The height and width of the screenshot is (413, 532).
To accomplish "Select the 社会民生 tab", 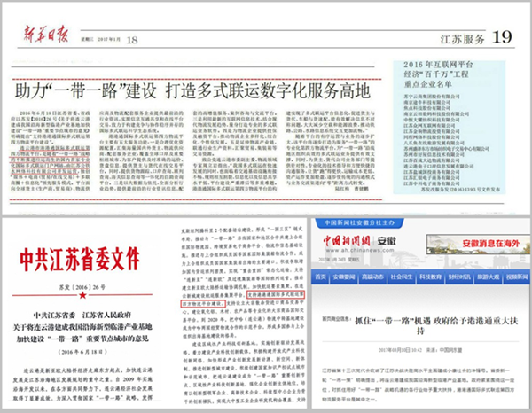I will click(x=401, y=277).
